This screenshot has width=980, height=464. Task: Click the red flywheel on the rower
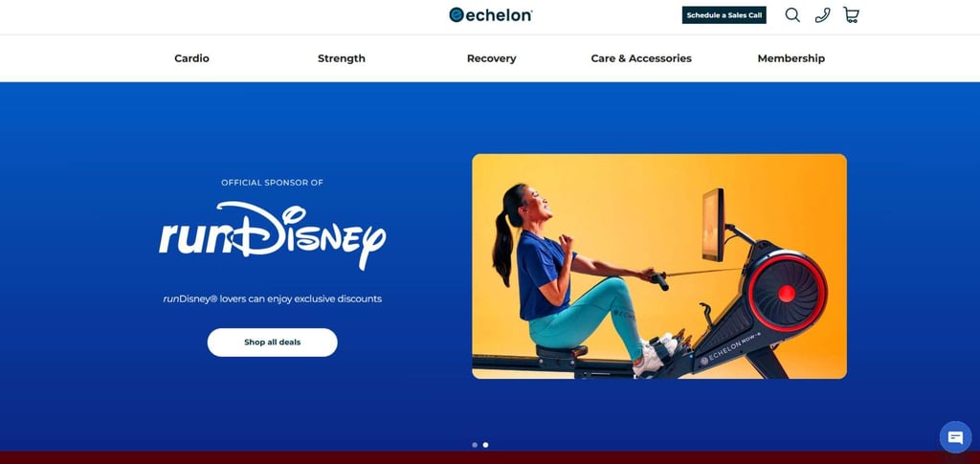coord(787,293)
